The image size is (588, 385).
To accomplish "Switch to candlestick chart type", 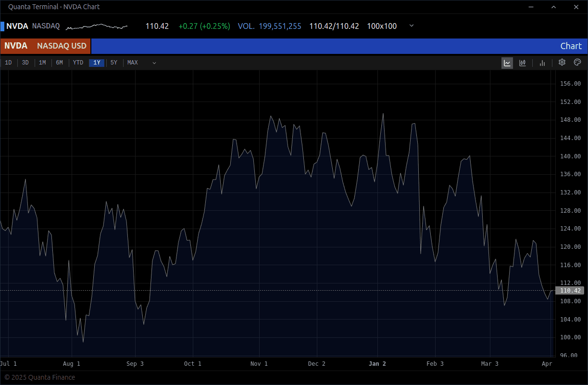I will click(523, 63).
